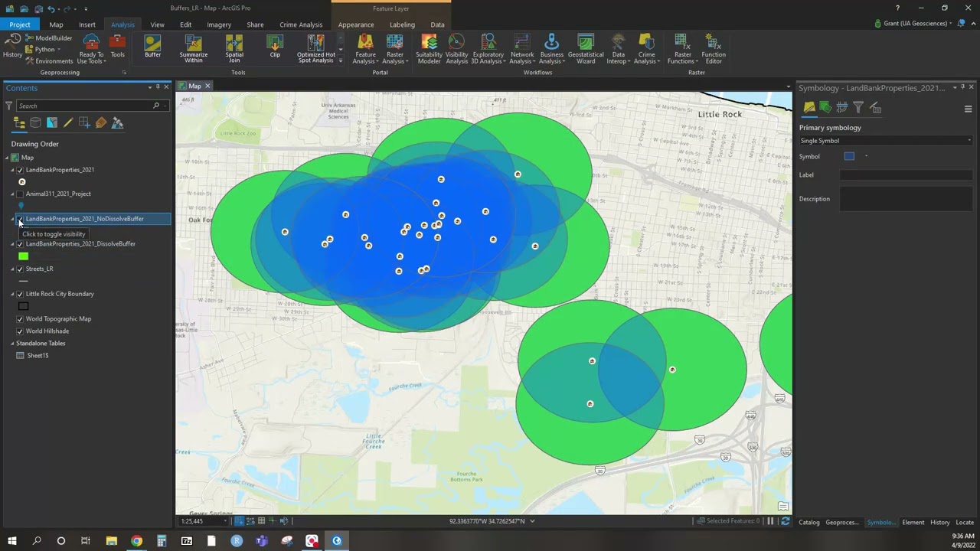Collapse the Streets_LR layer legend

pyautogui.click(x=12, y=269)
